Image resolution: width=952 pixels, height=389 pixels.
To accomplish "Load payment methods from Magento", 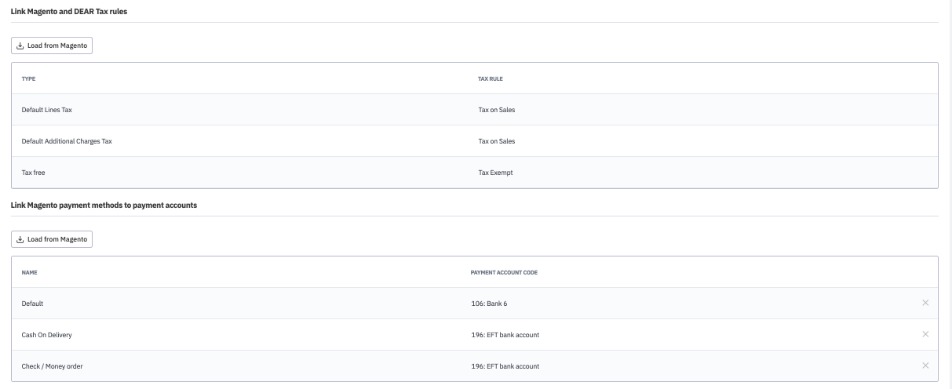I will [x=52, y=239].
